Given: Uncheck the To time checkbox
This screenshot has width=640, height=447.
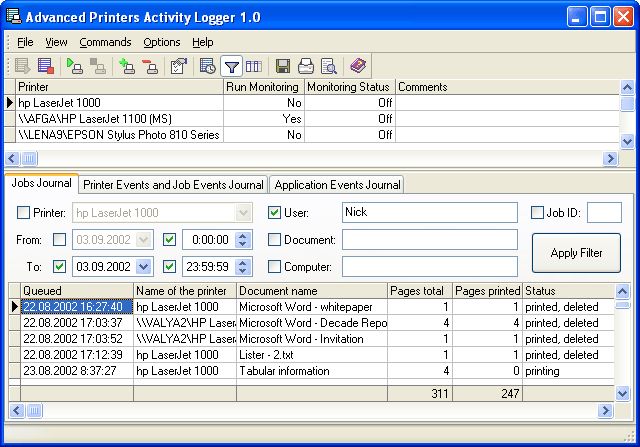Looking at the screenshot, I should [x=169, y=267].
